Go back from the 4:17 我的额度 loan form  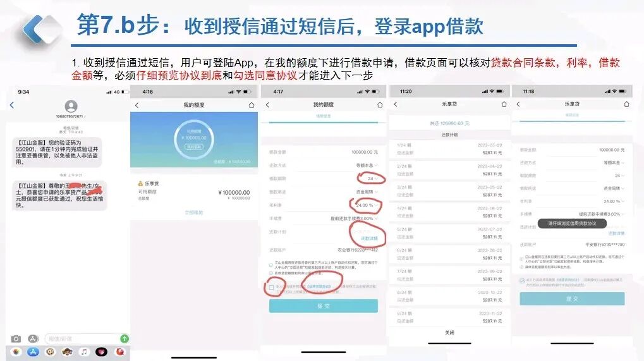click(267, 105)
